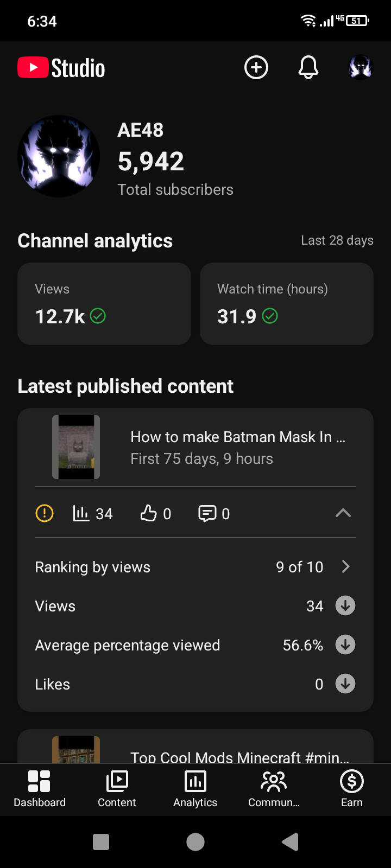Open Ranking by views chevron

[345, 567]
